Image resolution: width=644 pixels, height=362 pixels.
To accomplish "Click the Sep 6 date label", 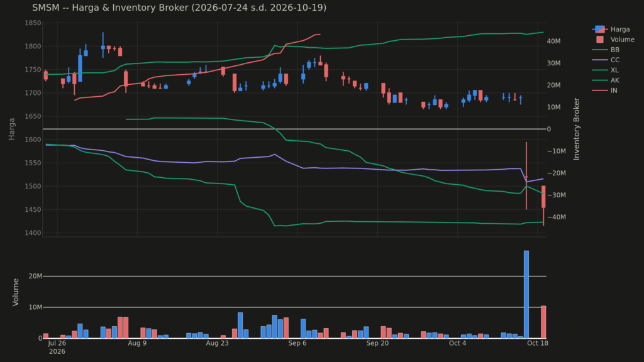I will pos(297,343).
